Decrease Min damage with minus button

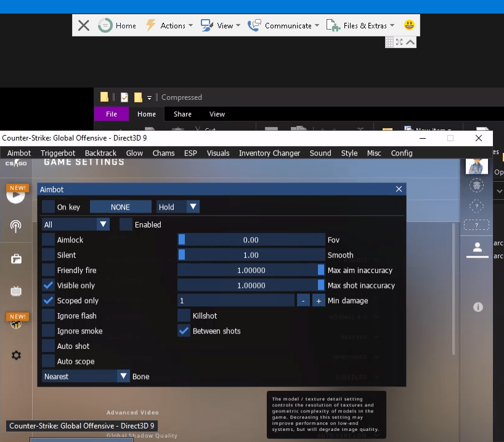coord(303,300)
